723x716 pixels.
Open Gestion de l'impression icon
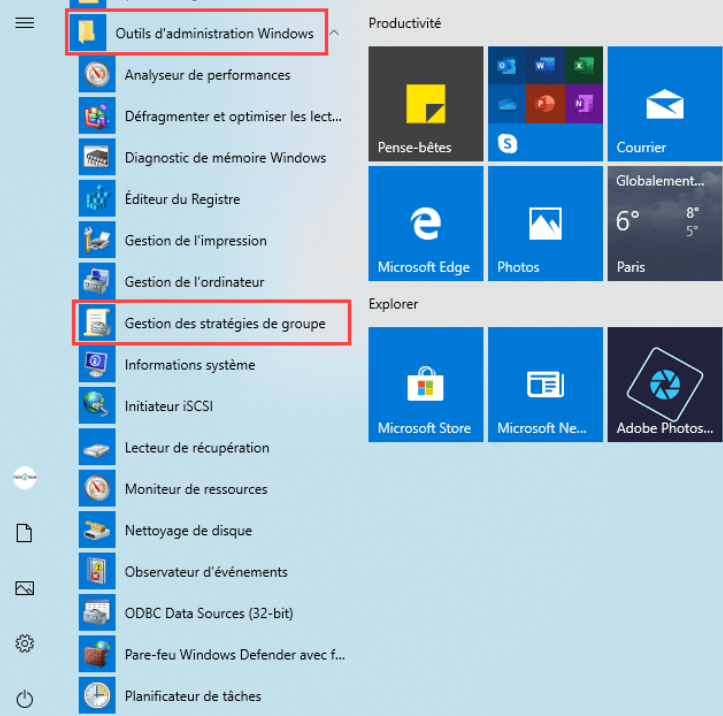pyautogui.click(x=97, y=240)
